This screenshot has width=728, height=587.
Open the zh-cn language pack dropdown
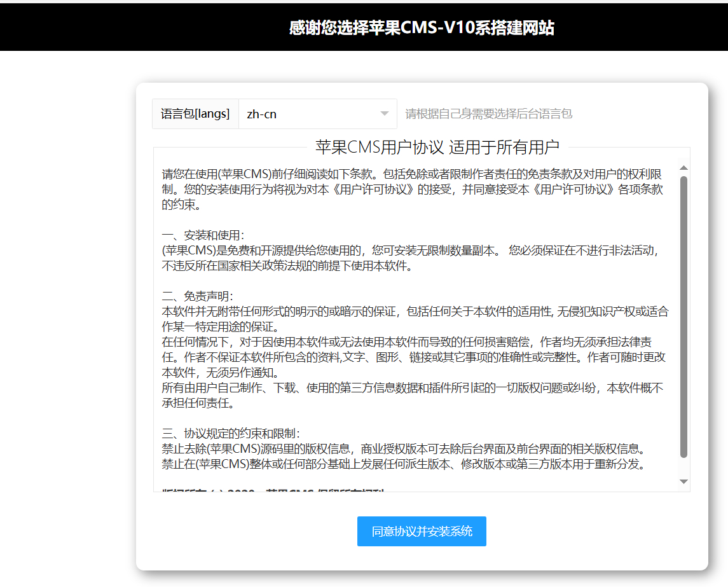(317, 114)
